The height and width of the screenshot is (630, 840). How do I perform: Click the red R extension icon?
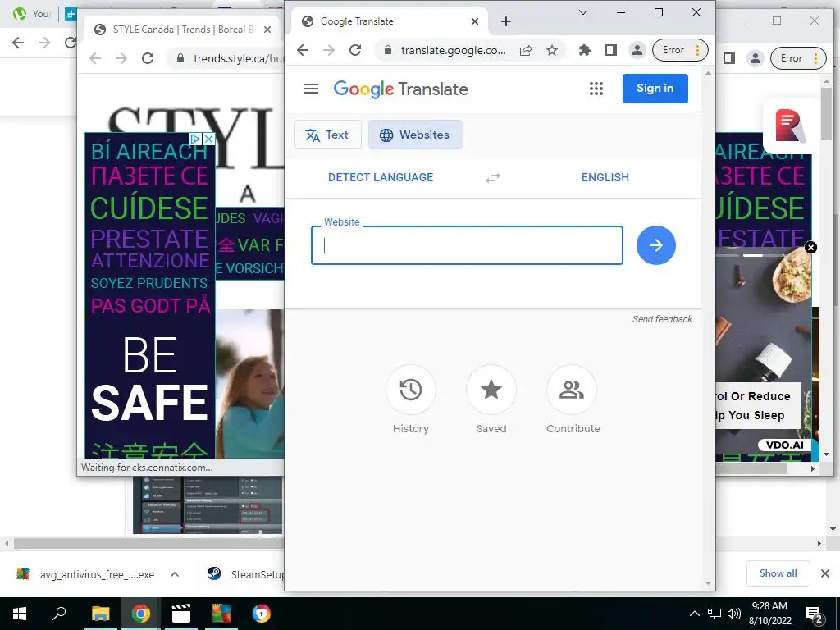tap(790, 126)
